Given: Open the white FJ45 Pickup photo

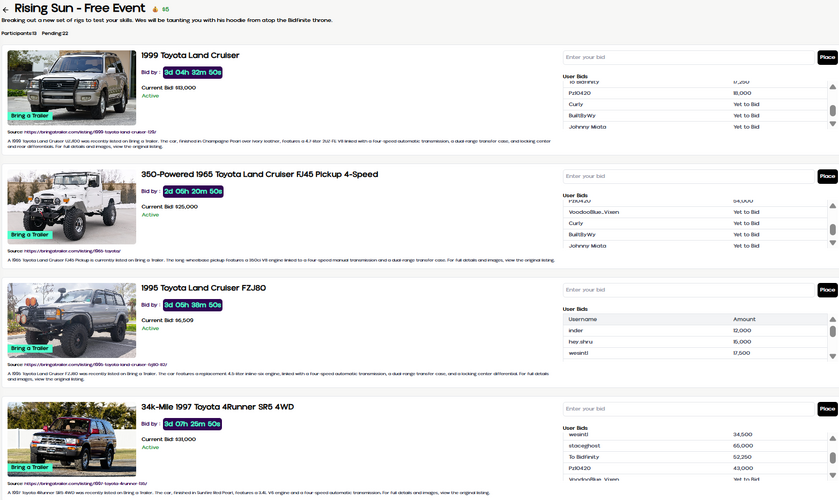Looking at the screenshot, I should 71,205.
